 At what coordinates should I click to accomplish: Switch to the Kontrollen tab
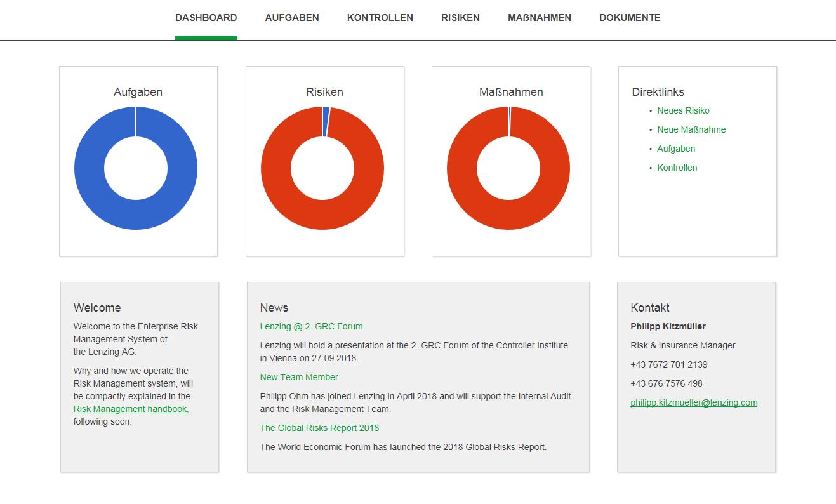point(380,18)
